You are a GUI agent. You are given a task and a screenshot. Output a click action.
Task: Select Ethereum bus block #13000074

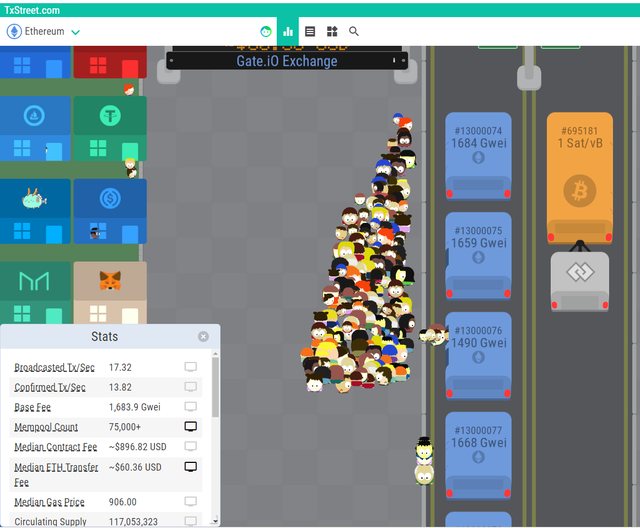[x=478, y=156]
